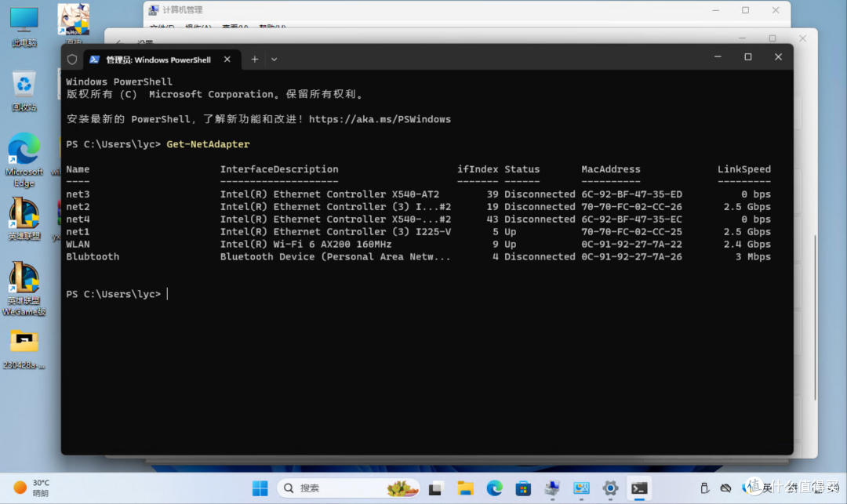The height and width of the screenshot is (504, 847).
Task: Maximize the 计算机管理 window
Action: point(746,10)
